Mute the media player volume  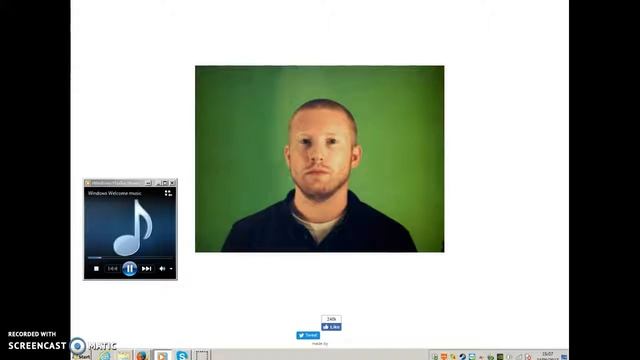(162, 269)
